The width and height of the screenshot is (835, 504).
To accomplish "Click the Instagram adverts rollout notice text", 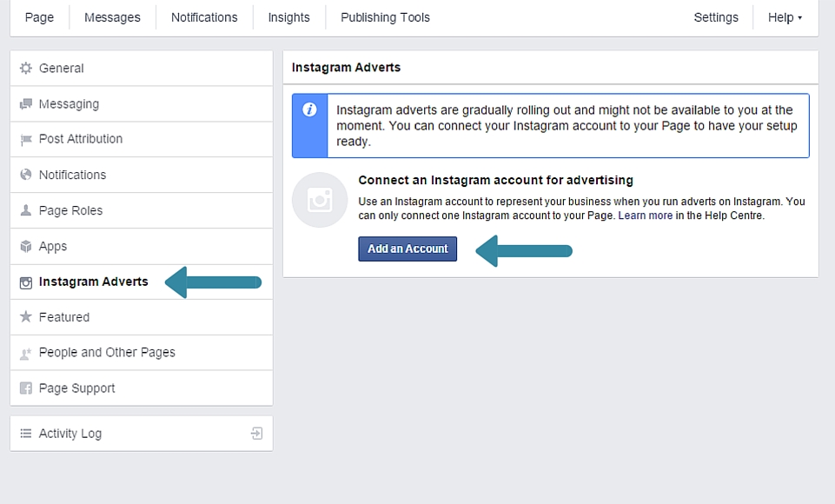I will click(x=567, y=126).
